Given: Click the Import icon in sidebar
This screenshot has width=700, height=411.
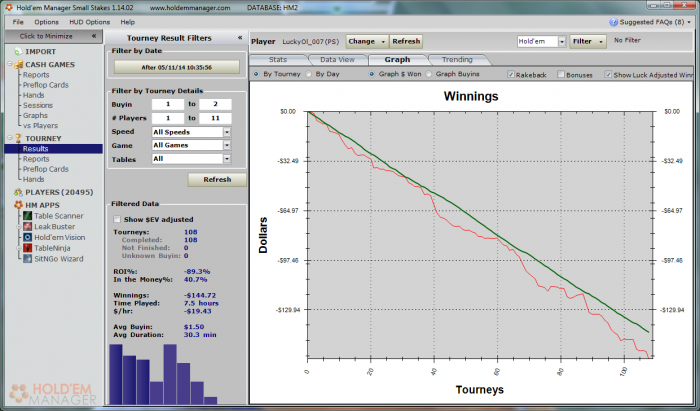Looking at the screenshot, I should [18, 52].
